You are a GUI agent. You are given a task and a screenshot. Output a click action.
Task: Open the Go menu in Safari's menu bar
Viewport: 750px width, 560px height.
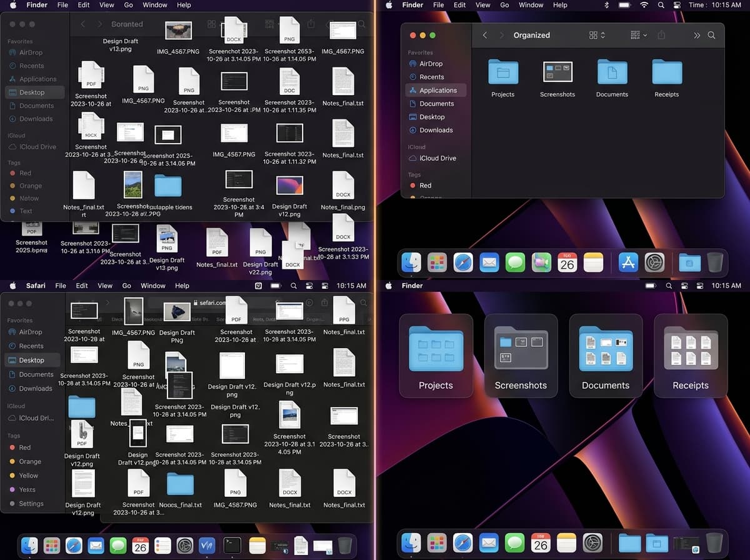click(x=127, y=286)
